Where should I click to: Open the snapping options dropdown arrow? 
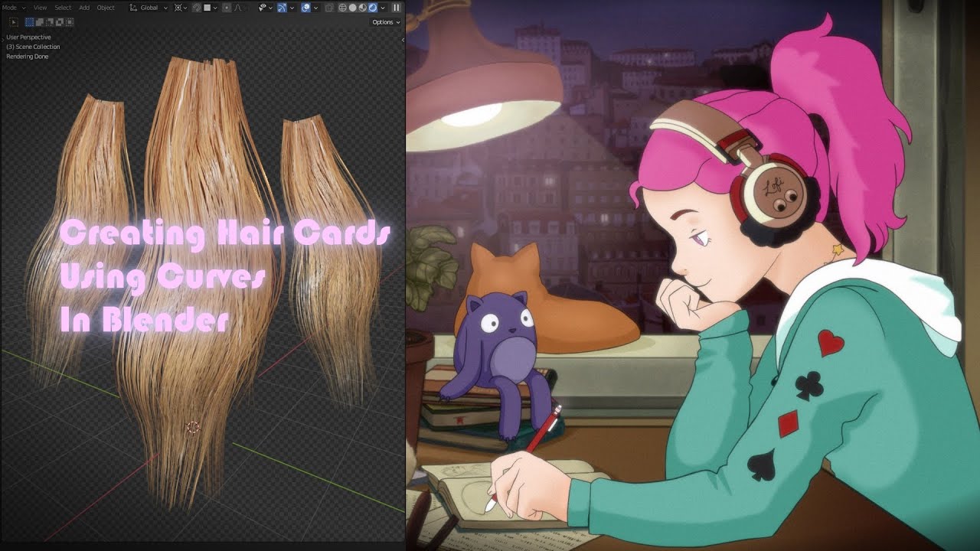[215, 8]
